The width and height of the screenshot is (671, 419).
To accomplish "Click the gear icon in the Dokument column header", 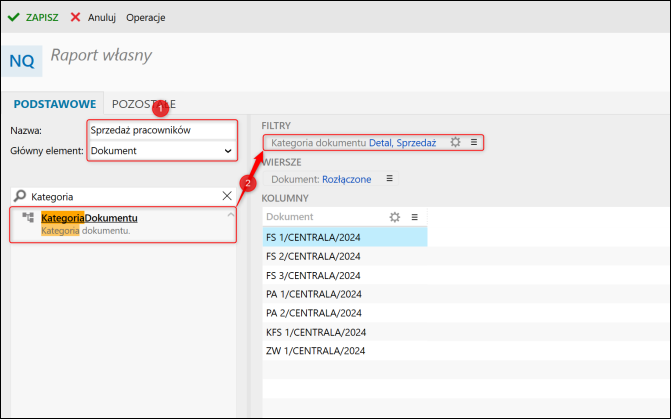I will pos(395,216).
